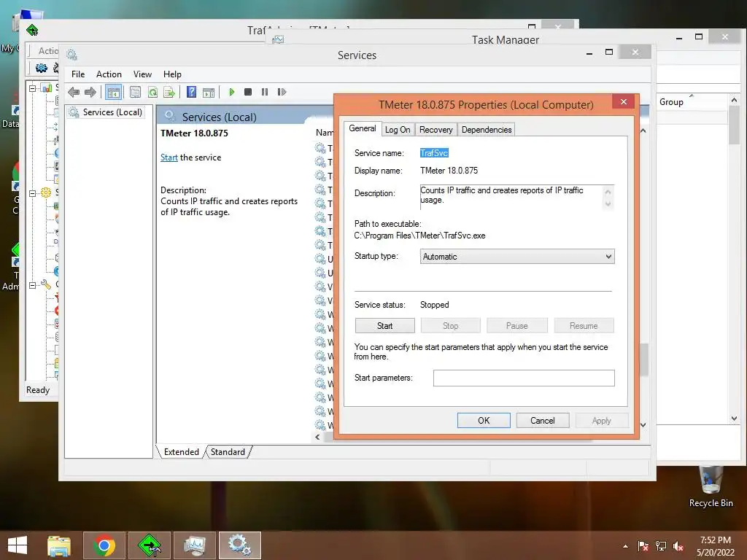Open Google Chrome from the taskbar

[104, 545]
